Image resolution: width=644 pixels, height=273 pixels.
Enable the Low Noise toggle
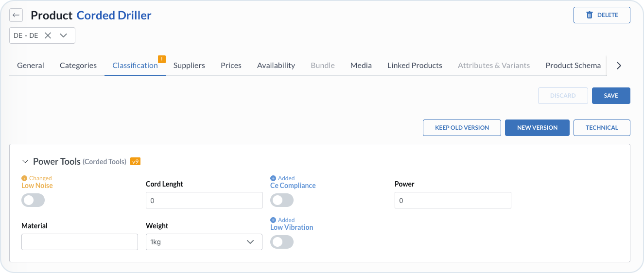[33, 200]
